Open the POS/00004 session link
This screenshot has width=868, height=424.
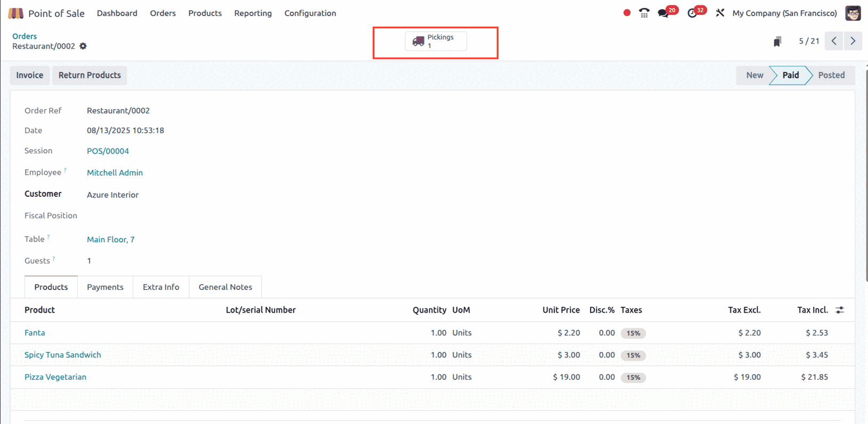pyautogui.click(x=108, y=151)
